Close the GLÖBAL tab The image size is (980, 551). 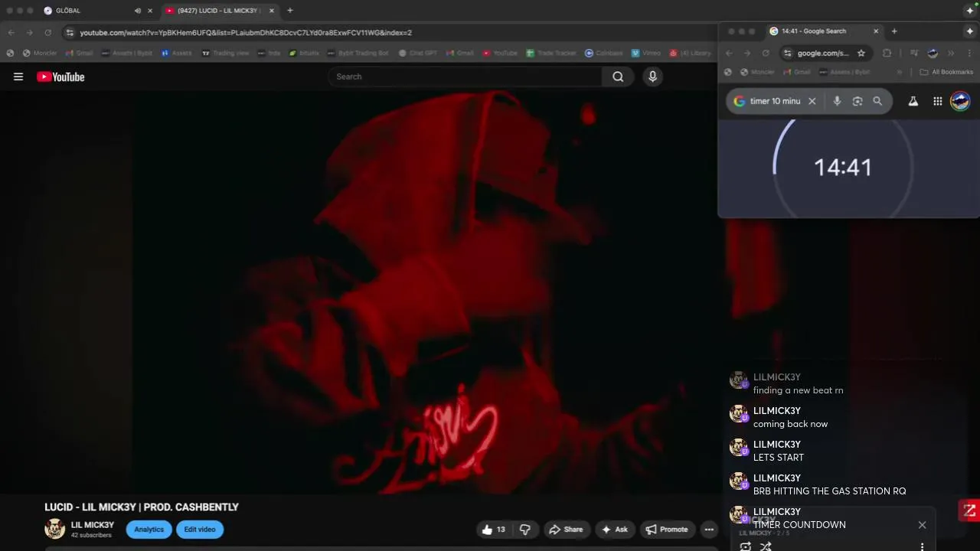point(150,11)
